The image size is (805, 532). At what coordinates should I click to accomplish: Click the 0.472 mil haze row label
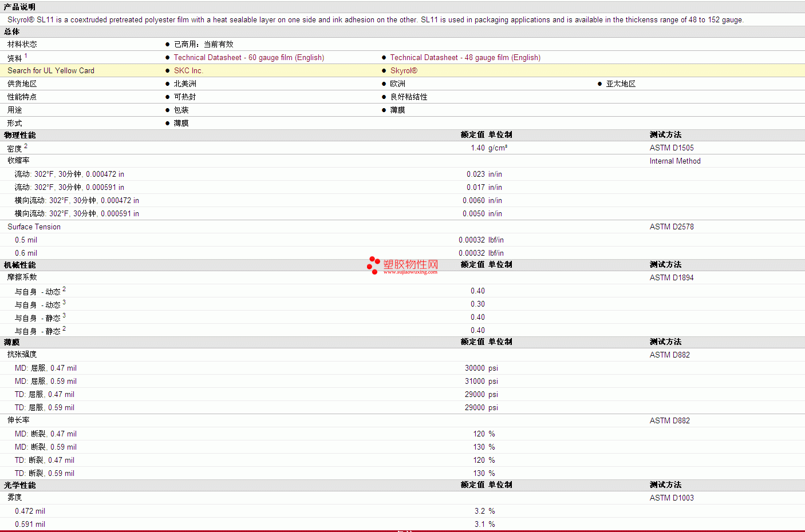(30, 511)
